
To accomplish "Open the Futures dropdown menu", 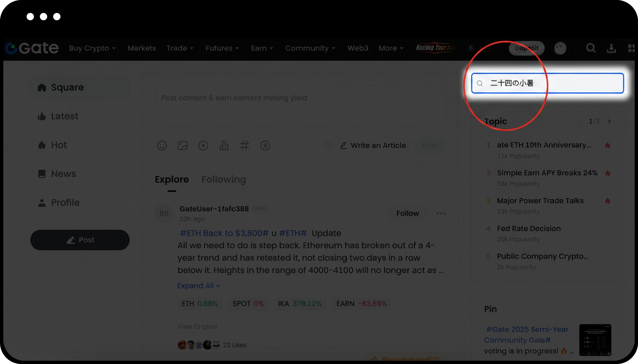I will [222, 48].
